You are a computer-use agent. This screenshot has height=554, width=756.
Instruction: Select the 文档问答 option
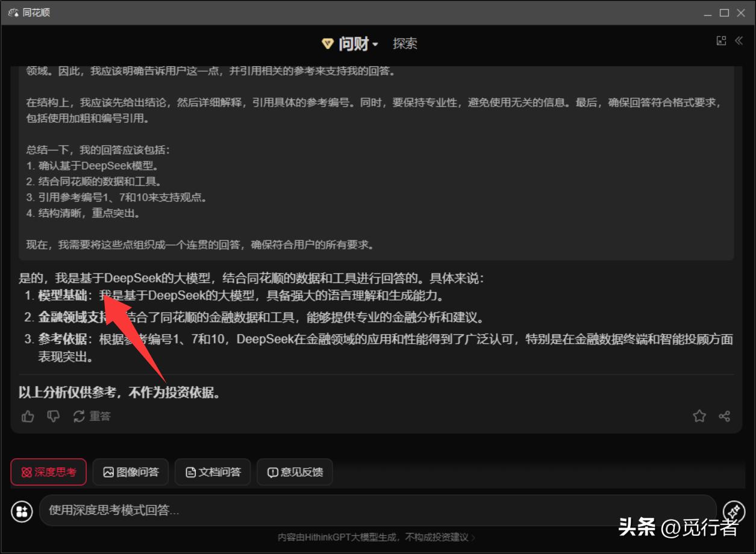pos(213,472)
